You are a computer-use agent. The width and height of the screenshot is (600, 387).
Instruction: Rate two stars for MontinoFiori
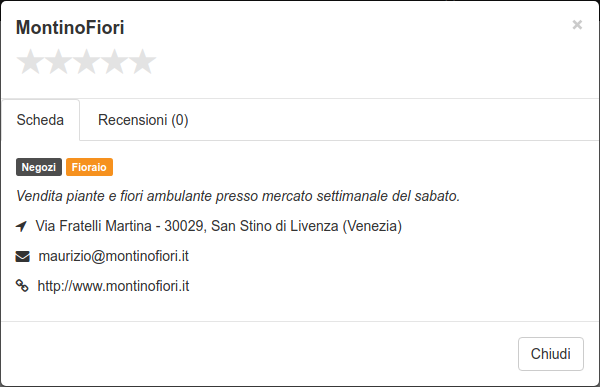58,61
